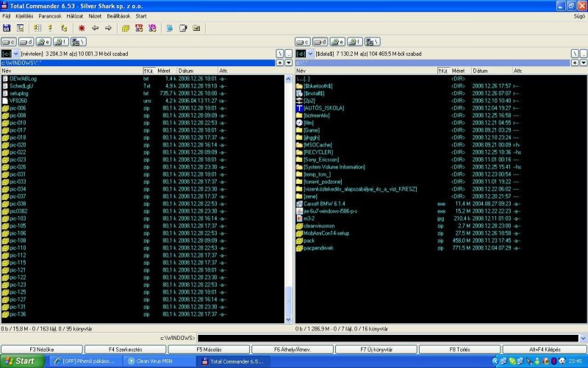This screenshot has width=588, height=368.
Task: Click the red asterisk invert selection icon
Action: pos(82,28)
